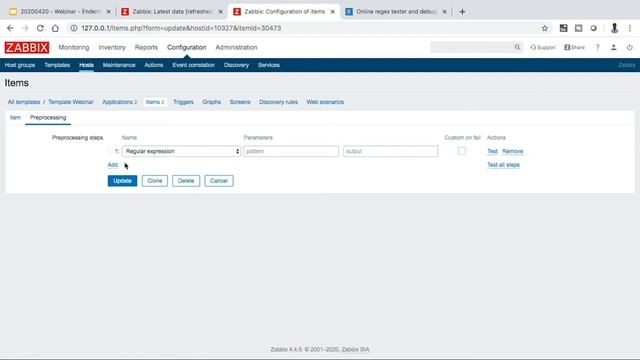Open the Zabbix help question mark
The image size is (640, 360).
[x=598, y=47]
